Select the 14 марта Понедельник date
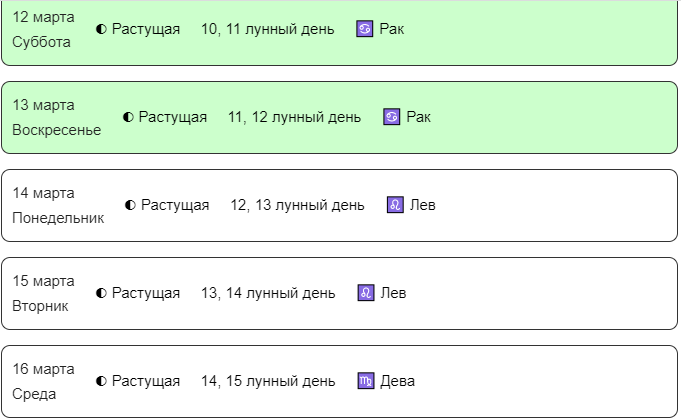The height and width of the screenshot is (418, 681). coord(58,205)
